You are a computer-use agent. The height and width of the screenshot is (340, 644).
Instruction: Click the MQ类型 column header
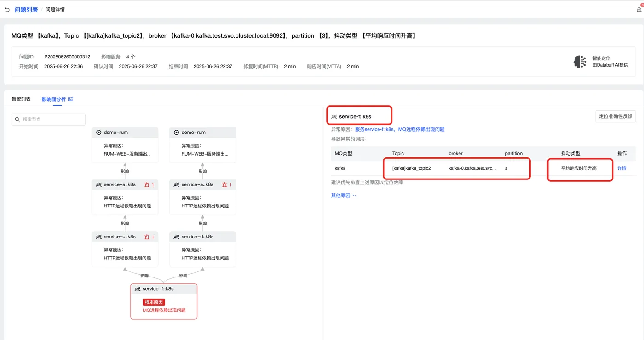pyautogui.click(x=343, y=153)
